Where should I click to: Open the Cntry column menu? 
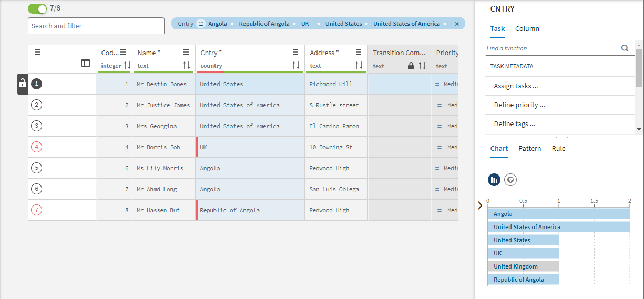[x=295, y=52]
